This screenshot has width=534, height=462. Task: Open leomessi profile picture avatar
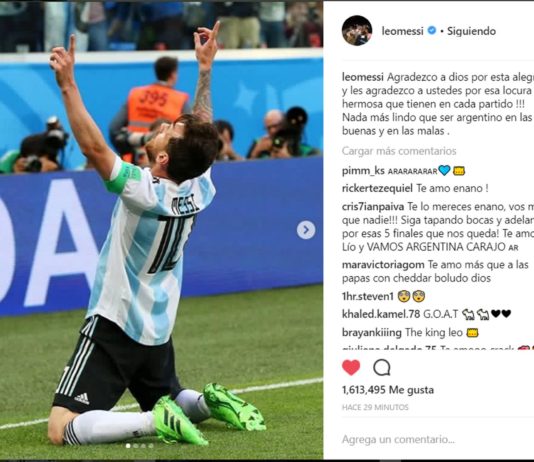coord(357,31)
